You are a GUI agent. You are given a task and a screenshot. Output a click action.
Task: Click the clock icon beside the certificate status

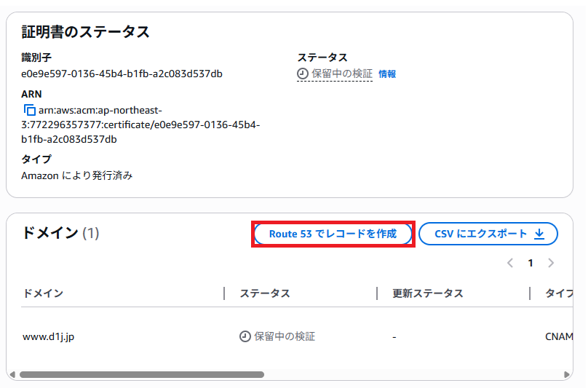point(303,74)
